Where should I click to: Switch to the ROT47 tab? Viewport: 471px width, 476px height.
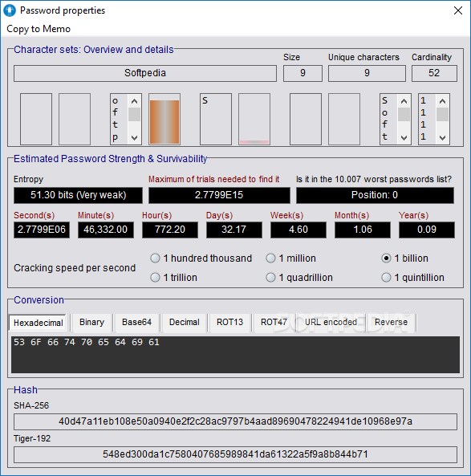point(274,323)
